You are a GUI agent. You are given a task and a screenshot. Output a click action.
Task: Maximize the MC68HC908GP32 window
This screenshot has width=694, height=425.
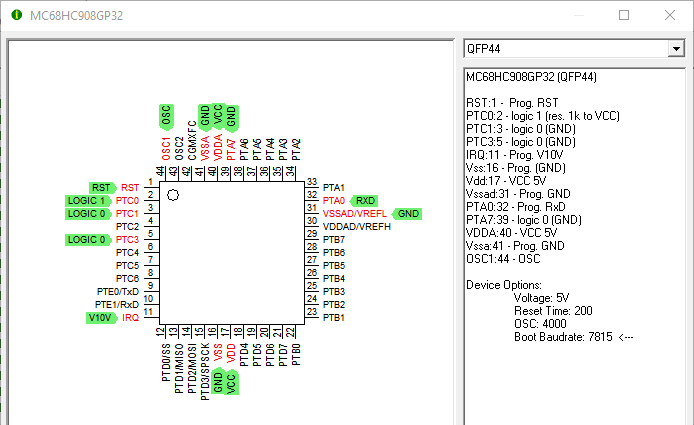tap(624, 15)
